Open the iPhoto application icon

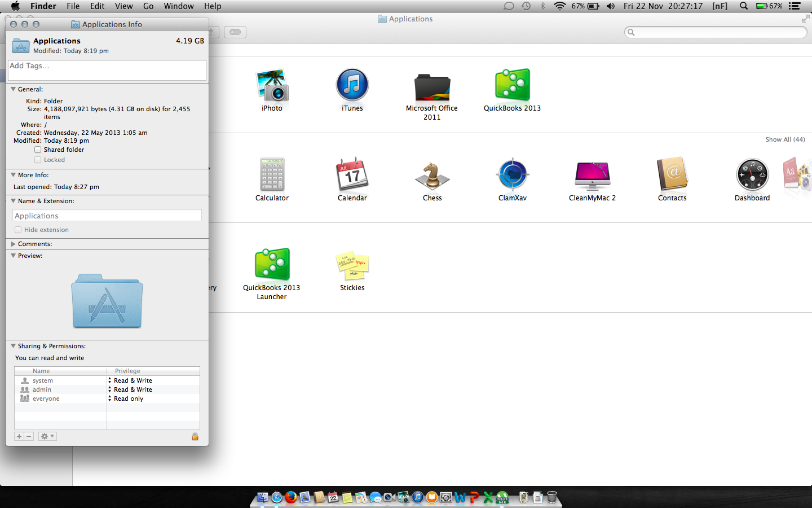coord(272,85)
